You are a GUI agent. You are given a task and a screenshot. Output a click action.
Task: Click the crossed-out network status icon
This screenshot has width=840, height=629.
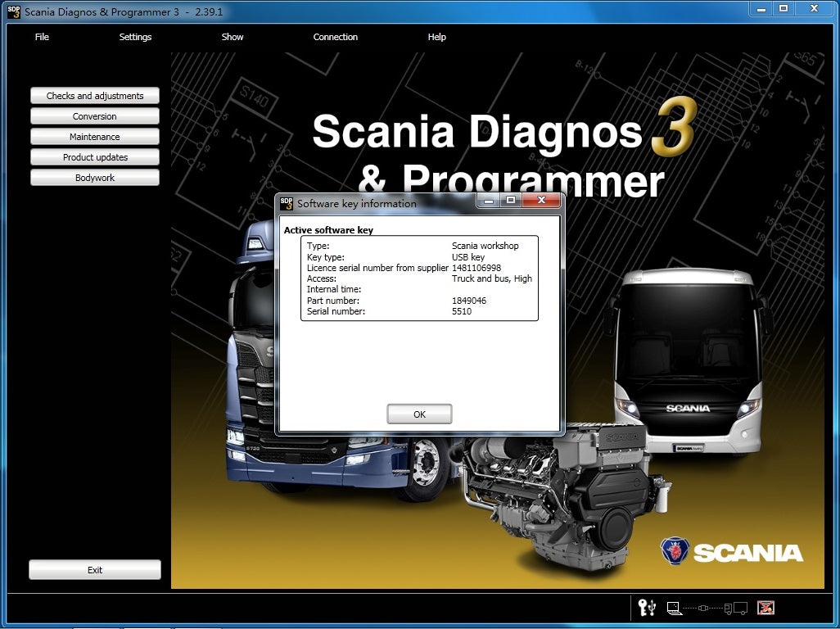(x=765, y=608)
